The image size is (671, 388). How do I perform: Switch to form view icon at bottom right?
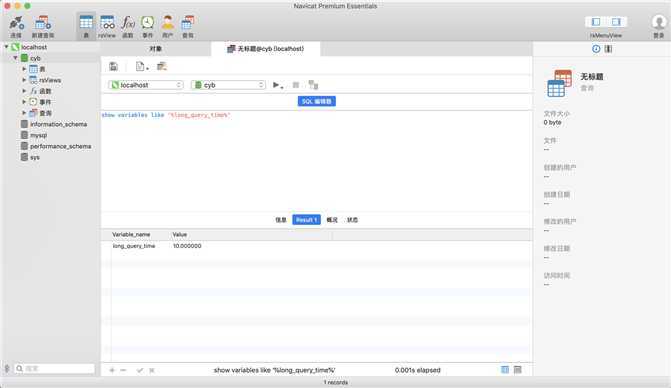[517, 370]
